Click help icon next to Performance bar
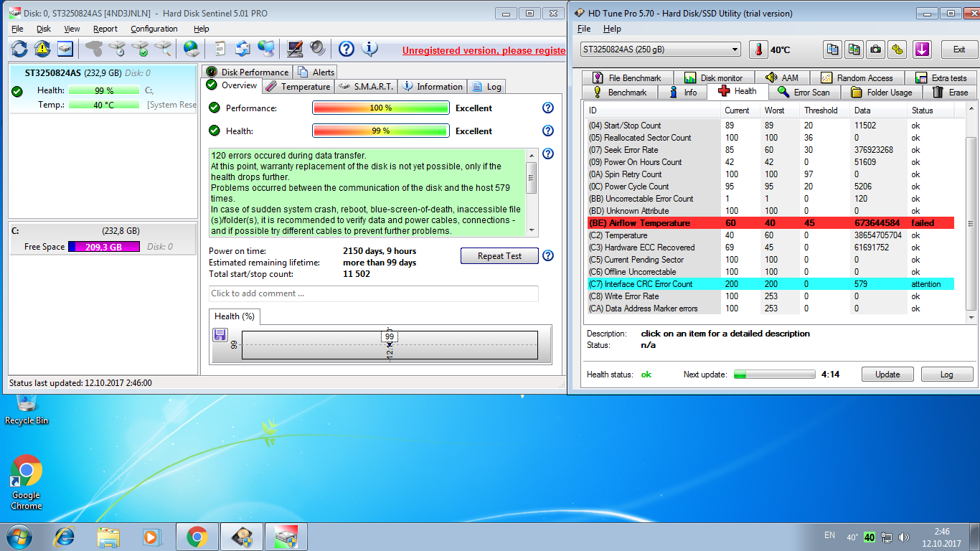Viewport: 980px width, 551px height. tap(548, 108)
